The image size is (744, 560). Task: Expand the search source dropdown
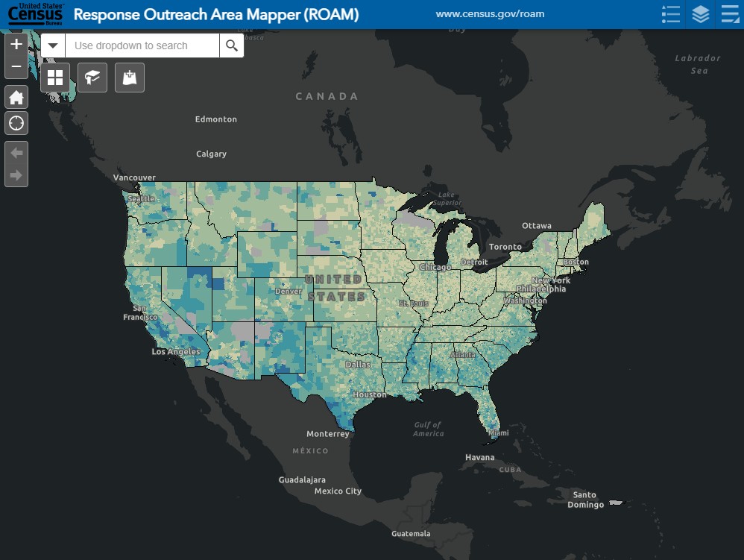pyautogui.click(x=53, y=45)
